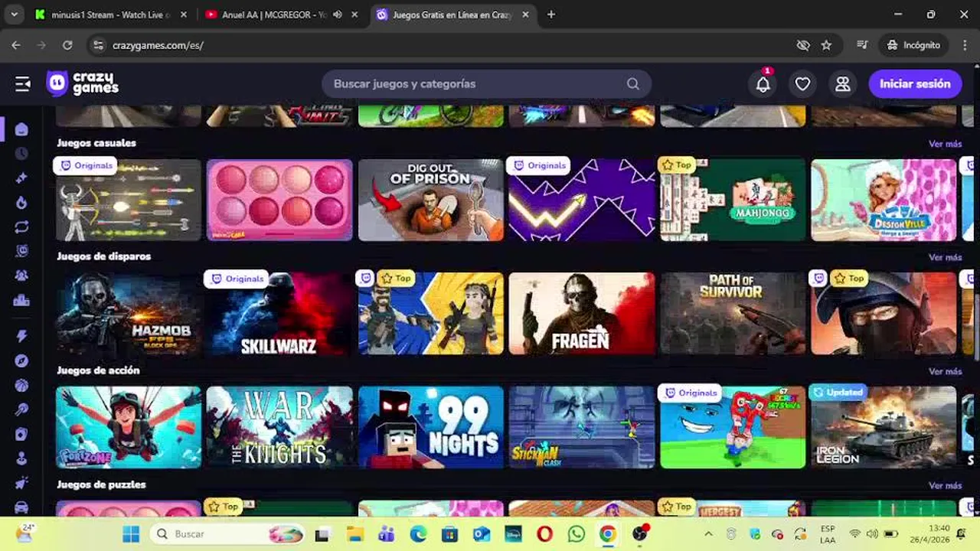Image resolution: width=980 pixels, height=551 pixels.
Task: Switch to the minusis1 Stream tab
Action: [x=111, y=15]
